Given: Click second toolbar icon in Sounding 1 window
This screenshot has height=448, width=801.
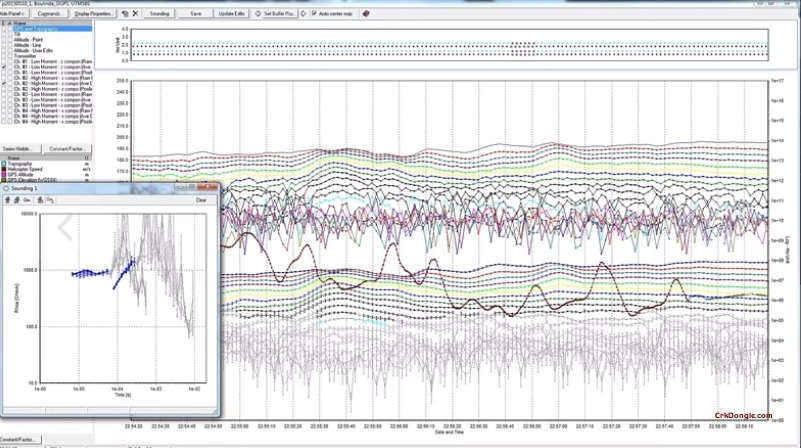Looking at the screenshot, I should [18, 200].
